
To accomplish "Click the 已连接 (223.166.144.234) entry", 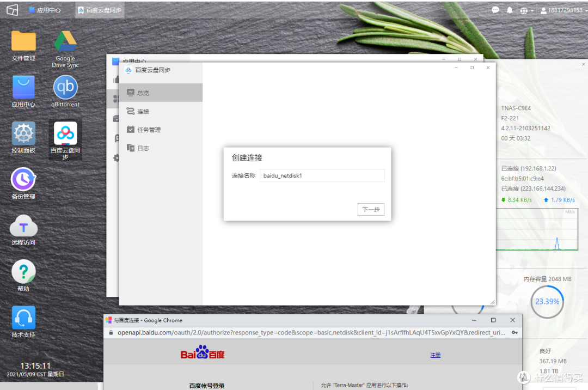I will click(534, 188).
